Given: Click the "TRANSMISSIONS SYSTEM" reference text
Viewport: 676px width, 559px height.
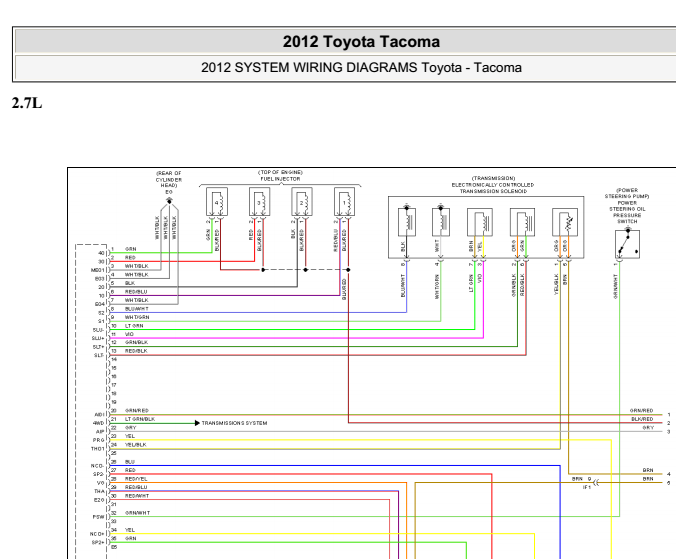Looking at the screenshot, I should coord(234,423).
